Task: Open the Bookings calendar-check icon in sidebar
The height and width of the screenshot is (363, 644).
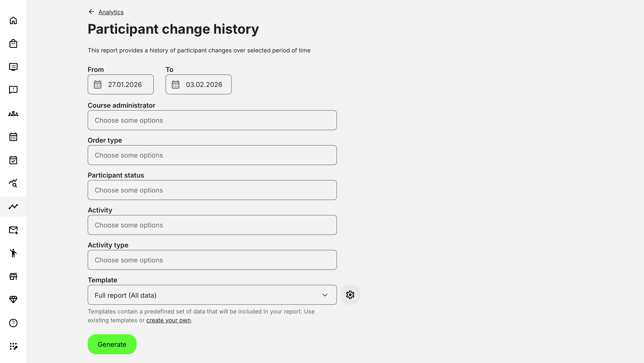Action: 13,160
